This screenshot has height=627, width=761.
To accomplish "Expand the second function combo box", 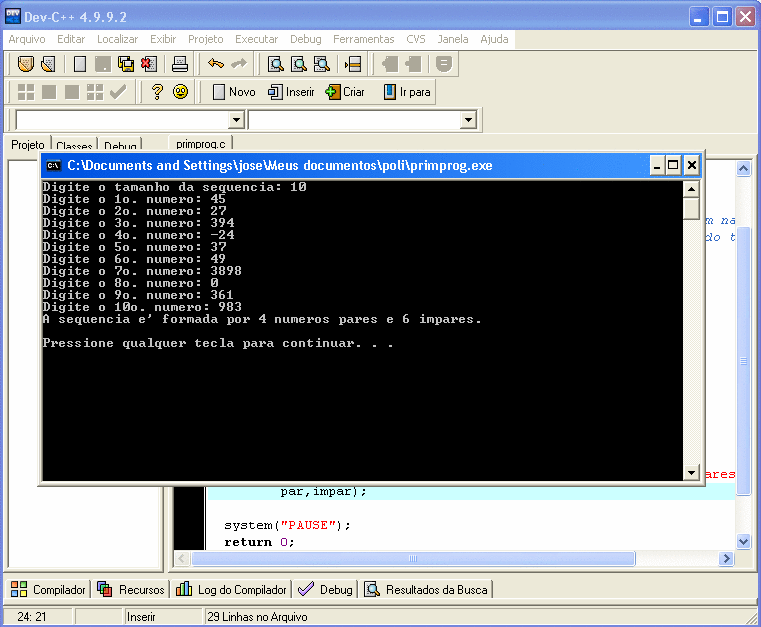I will click(x=468, y=120).
